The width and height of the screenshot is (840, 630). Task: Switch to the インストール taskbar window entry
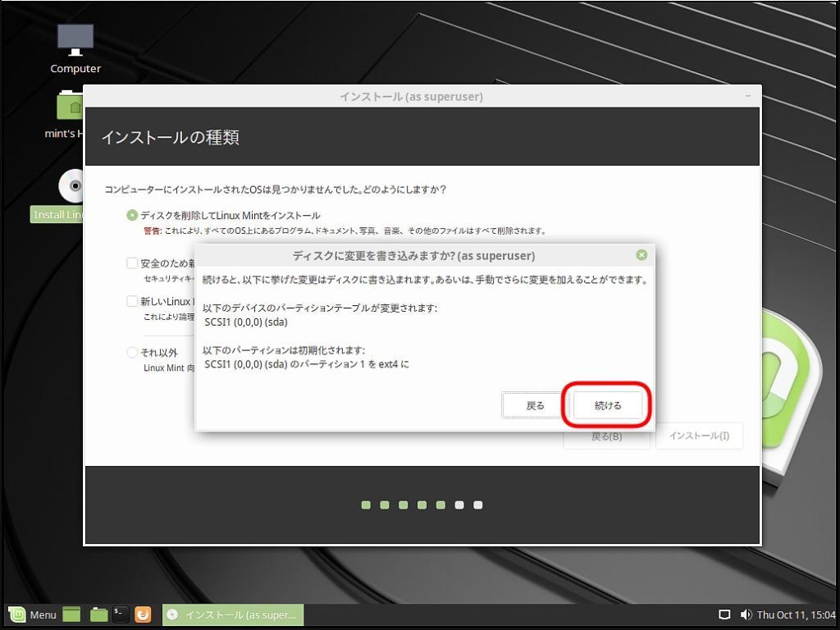(233, 614)
